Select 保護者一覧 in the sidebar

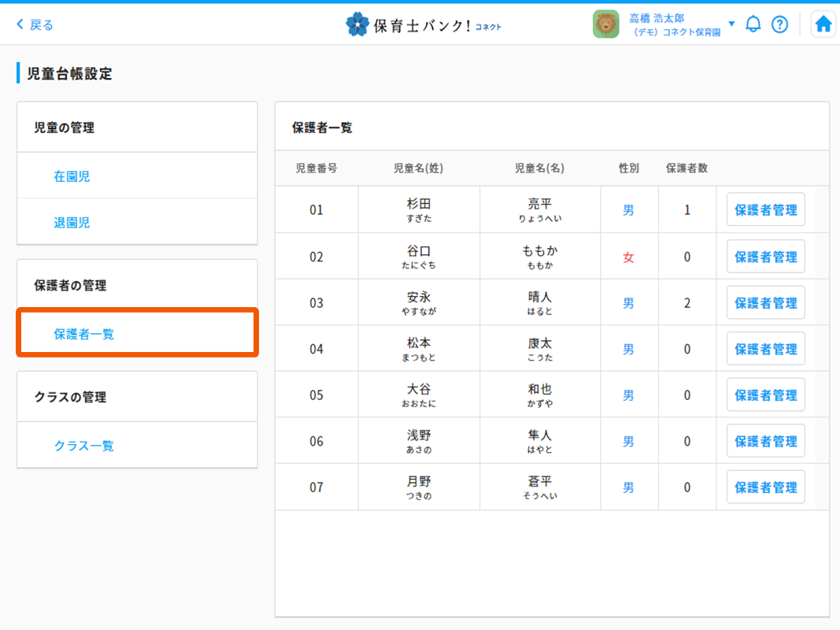point(84,334)
